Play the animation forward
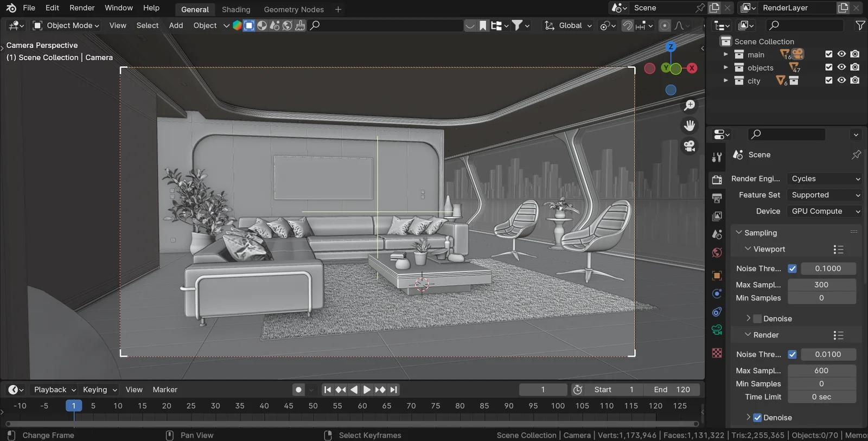868x441 pixels. click(367, 390)
